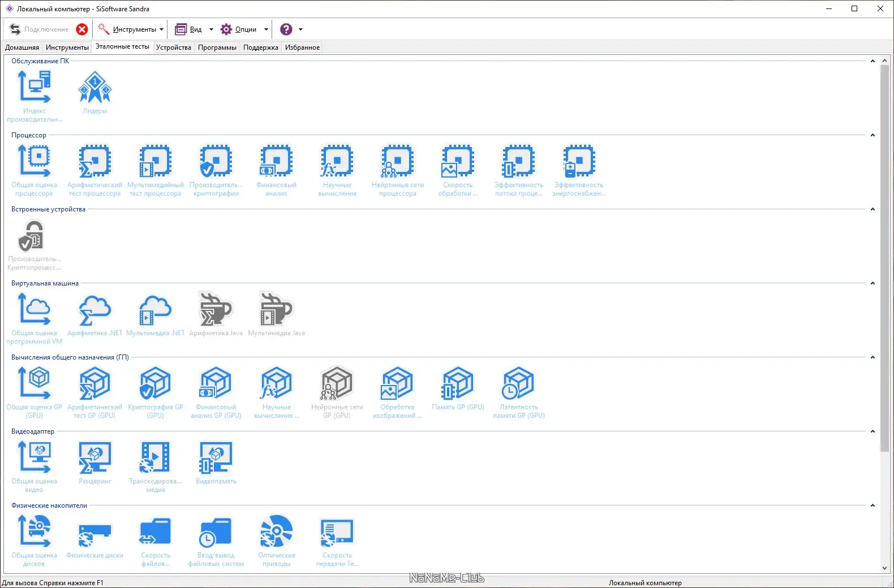
Task: Start Мультимедиа .NET benchmark
Action: (156, 314)
